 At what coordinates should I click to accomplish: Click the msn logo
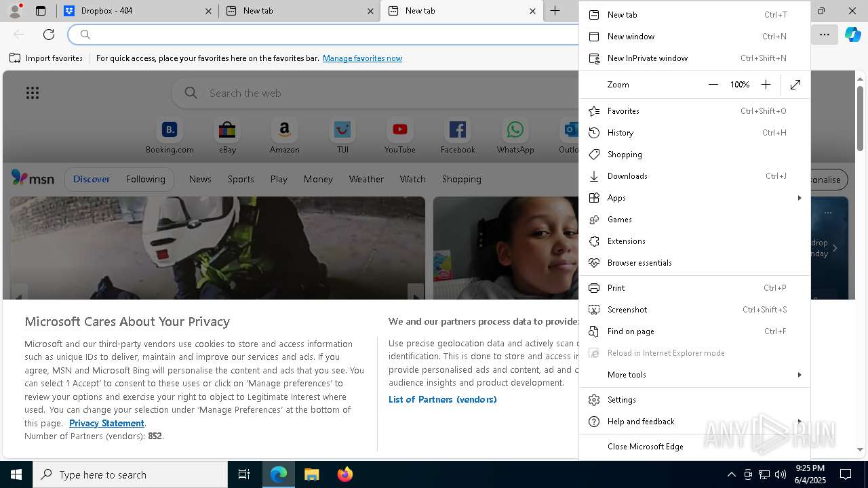click(33, 178)
